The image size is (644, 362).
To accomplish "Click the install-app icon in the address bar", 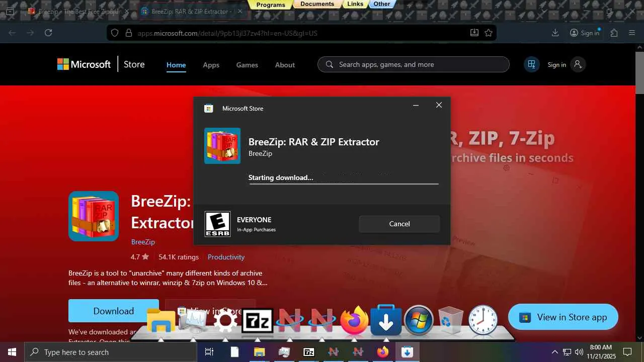I will (474, 33).
